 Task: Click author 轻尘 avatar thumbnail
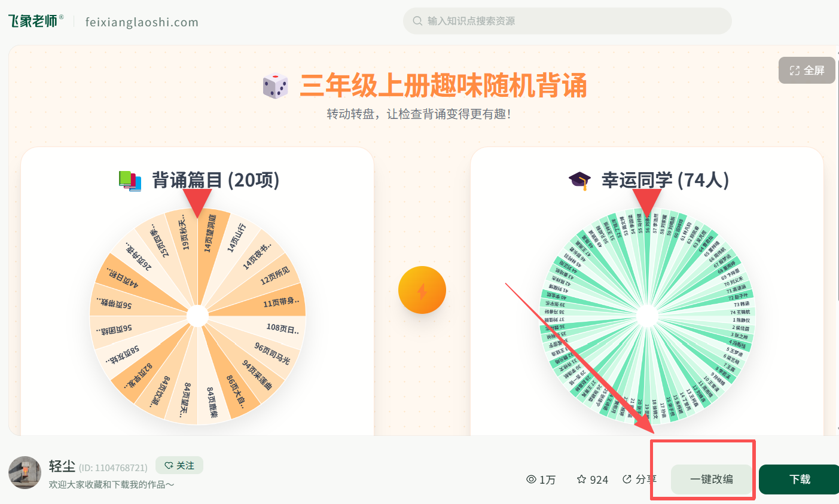(x=25, y=473)
